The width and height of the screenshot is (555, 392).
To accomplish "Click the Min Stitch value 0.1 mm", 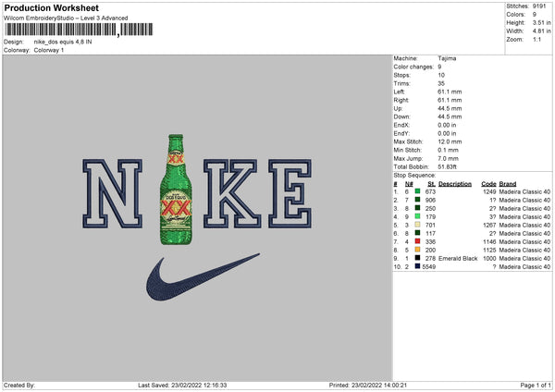I will click(x=447, y=150).
